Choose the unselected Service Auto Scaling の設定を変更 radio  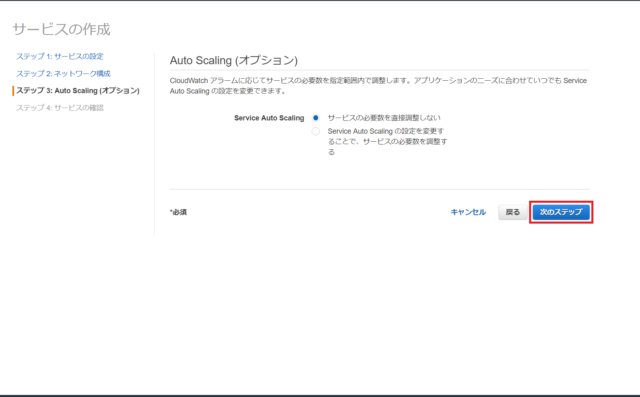[316, 131]
